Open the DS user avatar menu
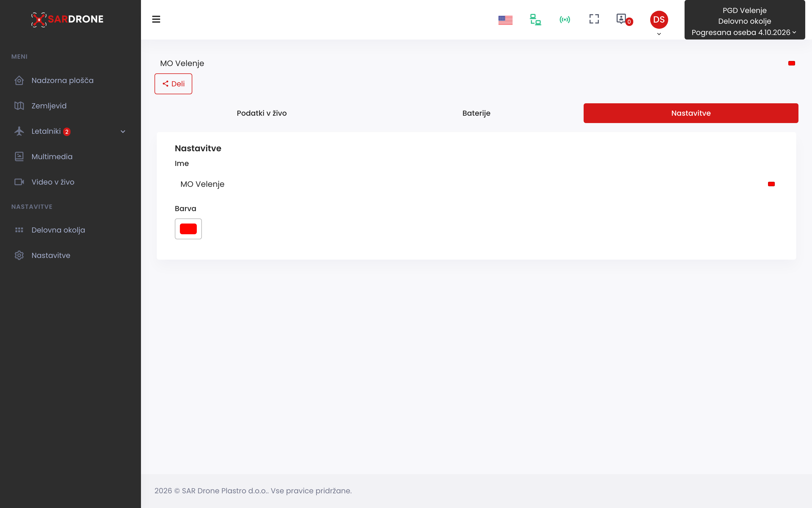Image resolution: width=812 pixels, height=508 pixels. tap(659, 20)
